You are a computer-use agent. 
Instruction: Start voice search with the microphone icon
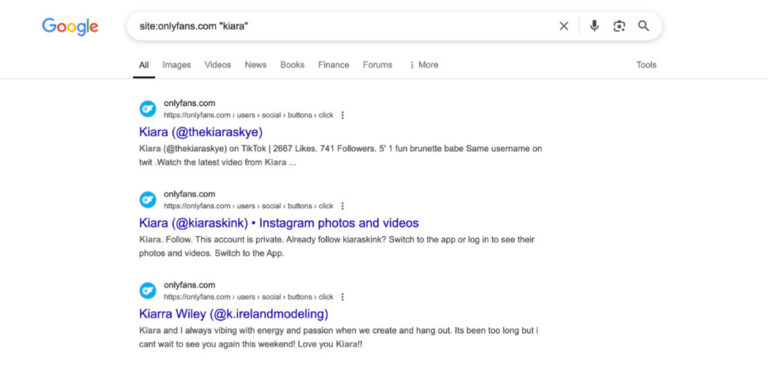point(594,26)
